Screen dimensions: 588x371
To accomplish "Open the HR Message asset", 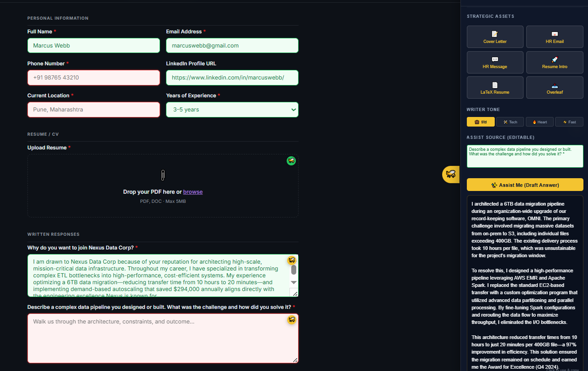I will (495, 63).
